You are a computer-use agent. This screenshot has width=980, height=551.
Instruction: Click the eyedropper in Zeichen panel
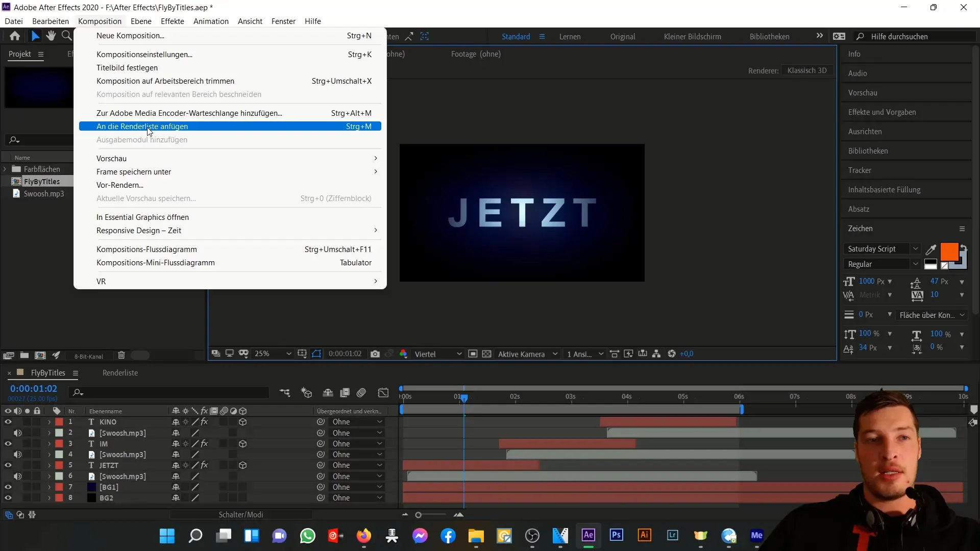[x=931, y=249]
